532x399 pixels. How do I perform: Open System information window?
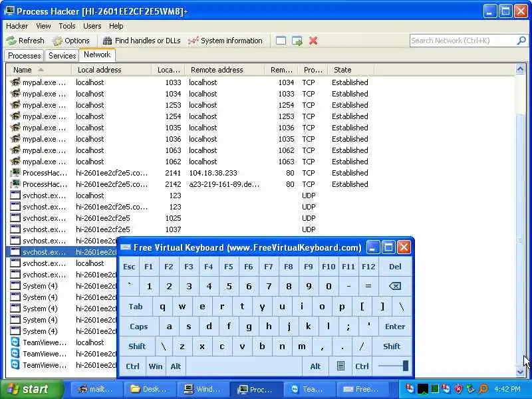tap(225, 41)
